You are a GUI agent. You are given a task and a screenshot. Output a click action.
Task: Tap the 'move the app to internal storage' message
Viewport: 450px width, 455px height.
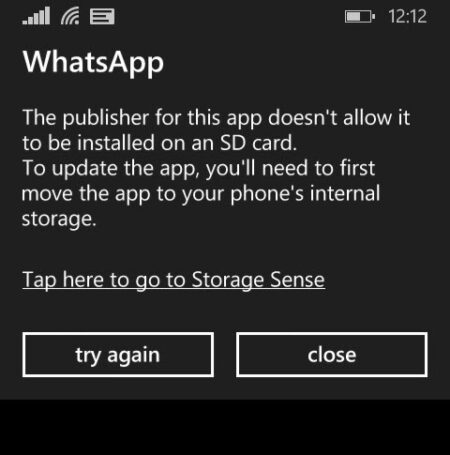click(x=201, y=193)
